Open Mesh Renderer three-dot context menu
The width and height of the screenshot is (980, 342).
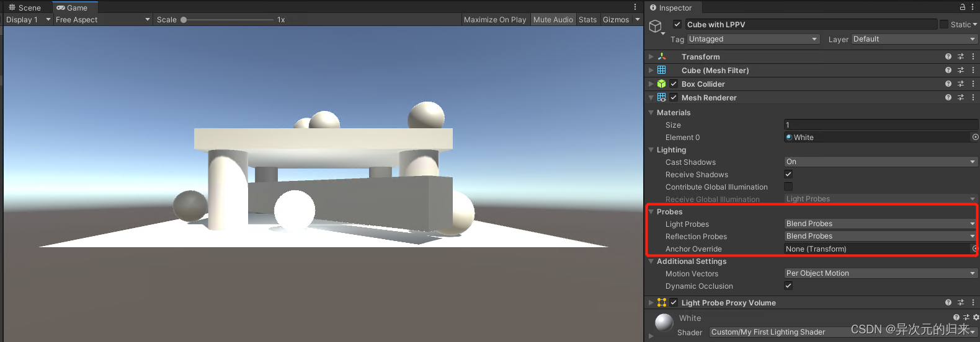click(973, 97)
